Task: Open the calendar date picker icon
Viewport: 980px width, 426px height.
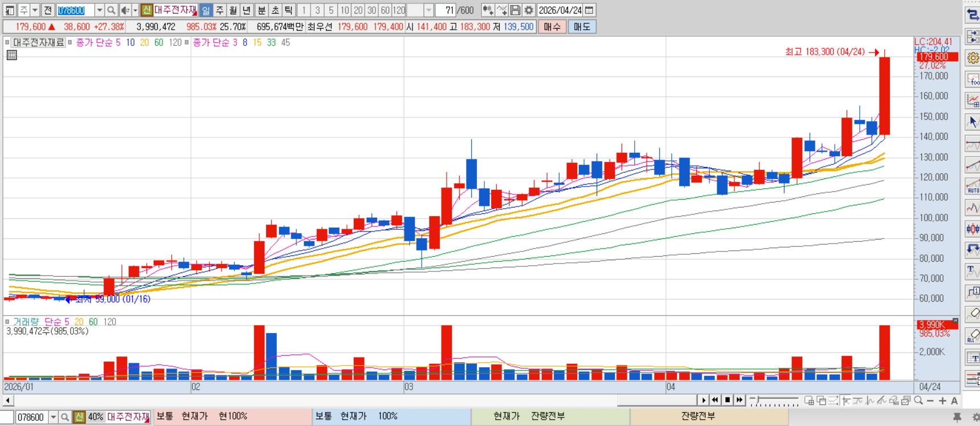Action: point(590,10)
